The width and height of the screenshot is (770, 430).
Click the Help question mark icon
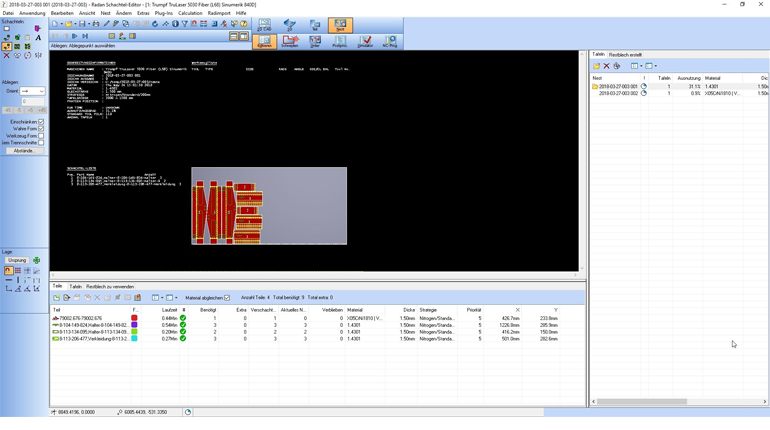(246, 24)
